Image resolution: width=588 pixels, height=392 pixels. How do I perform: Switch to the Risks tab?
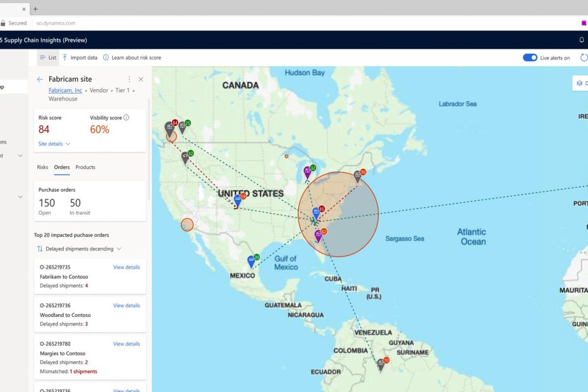coord(42,168)
